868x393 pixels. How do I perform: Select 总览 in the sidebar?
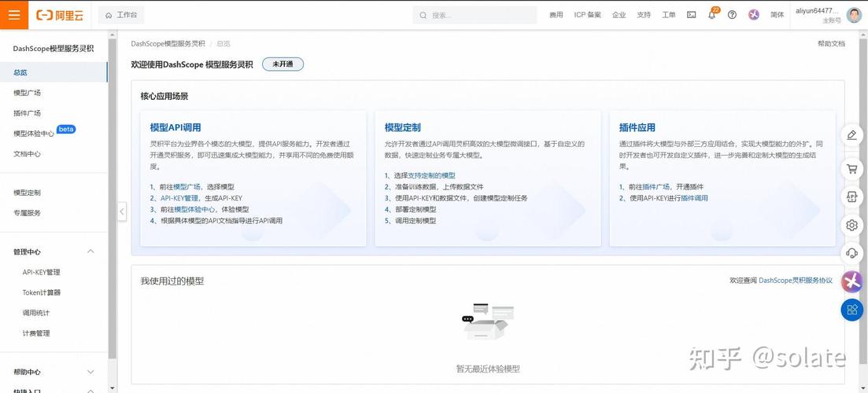point(54,72)
